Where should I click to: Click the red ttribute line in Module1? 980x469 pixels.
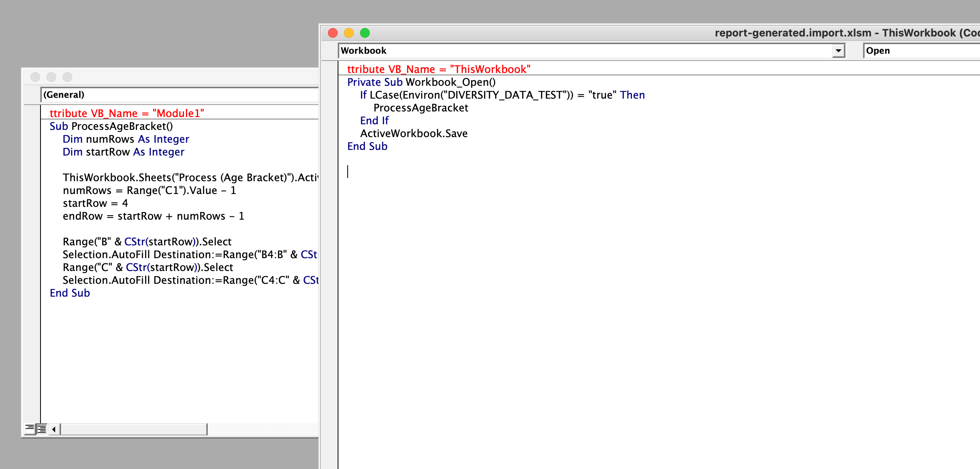pos(128,113)
